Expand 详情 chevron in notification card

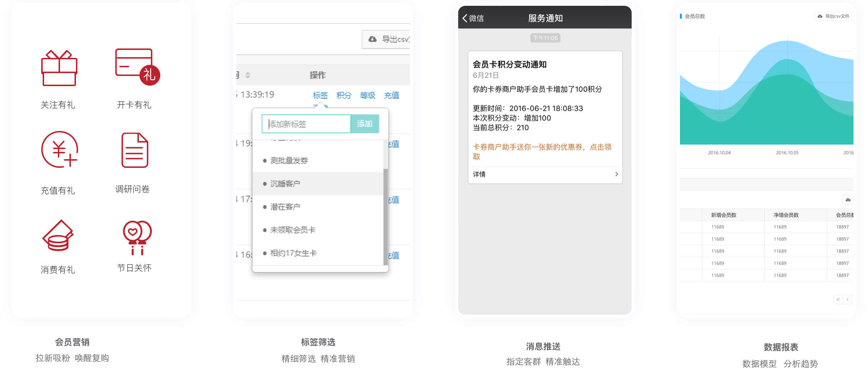(x=616, y=174)
